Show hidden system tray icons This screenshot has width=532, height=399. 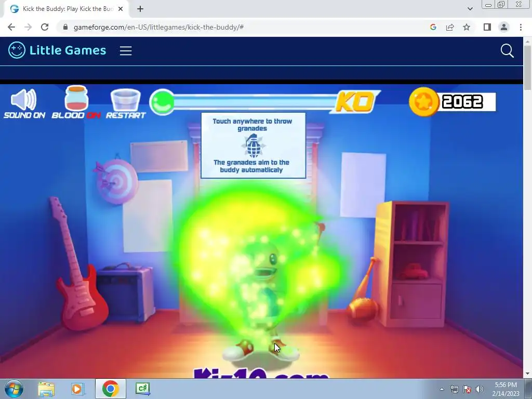442,390
